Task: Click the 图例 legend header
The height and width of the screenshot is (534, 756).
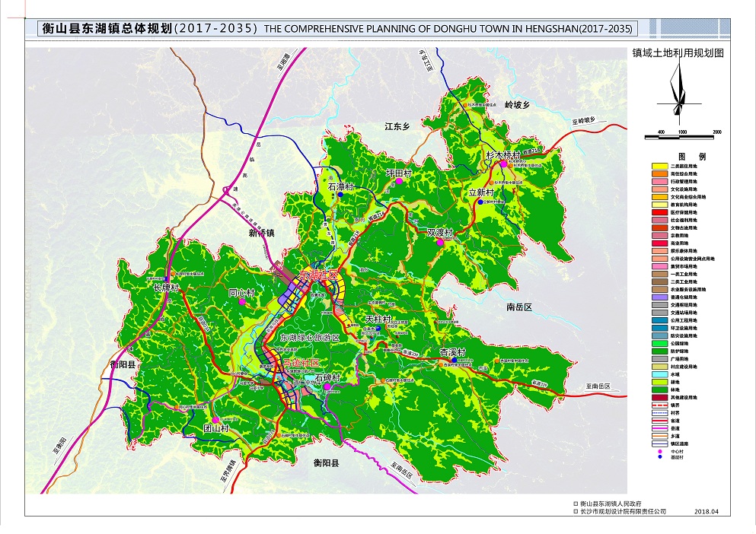Action: click(691, 157)
